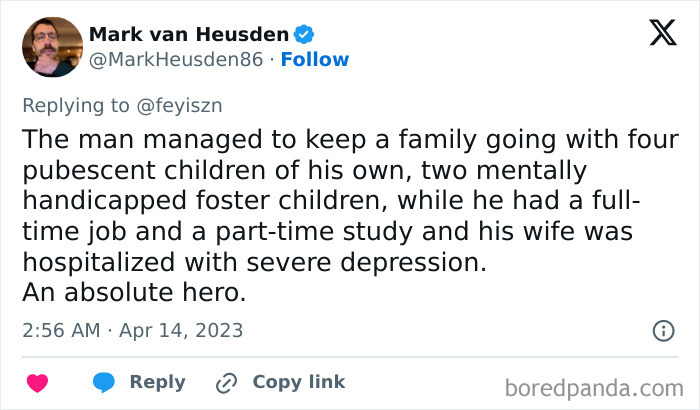Like the tweet with the heart icon
The image size is (700, 410).
(37, 382)
